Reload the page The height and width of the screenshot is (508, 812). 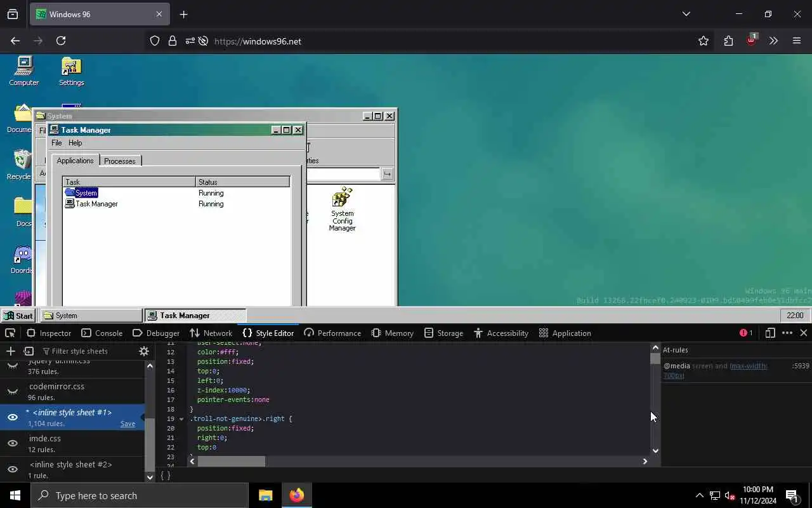point(61,41)
